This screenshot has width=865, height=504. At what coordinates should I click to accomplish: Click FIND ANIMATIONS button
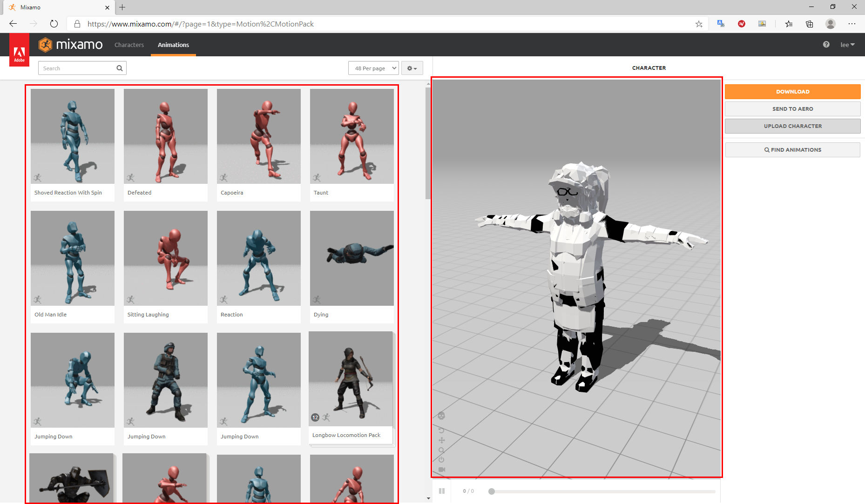(792, 150)
